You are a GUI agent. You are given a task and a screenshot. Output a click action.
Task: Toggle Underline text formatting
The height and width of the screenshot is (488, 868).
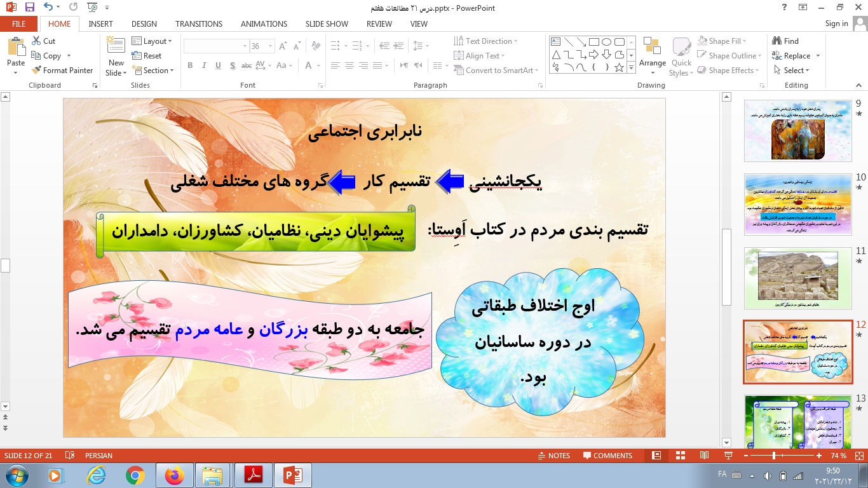218,66
